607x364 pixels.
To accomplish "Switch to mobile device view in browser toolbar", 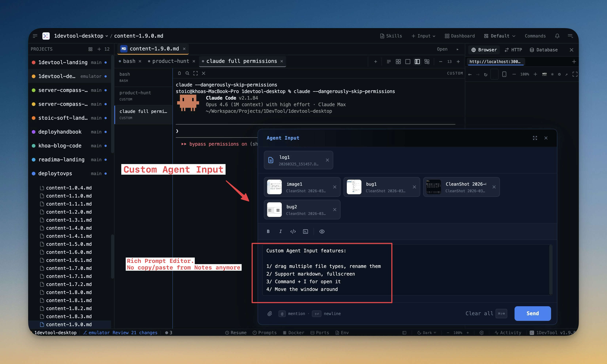I will point(504,74).
